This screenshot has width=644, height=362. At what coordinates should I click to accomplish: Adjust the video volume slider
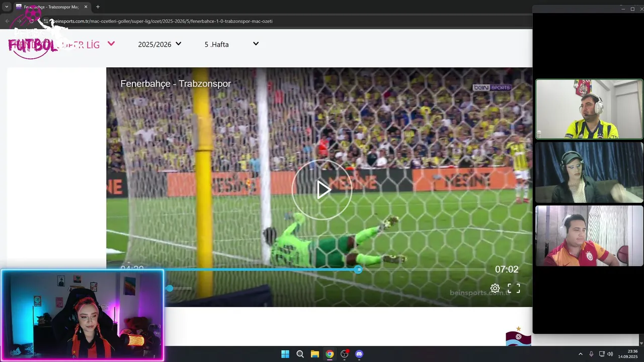point(170,288)
